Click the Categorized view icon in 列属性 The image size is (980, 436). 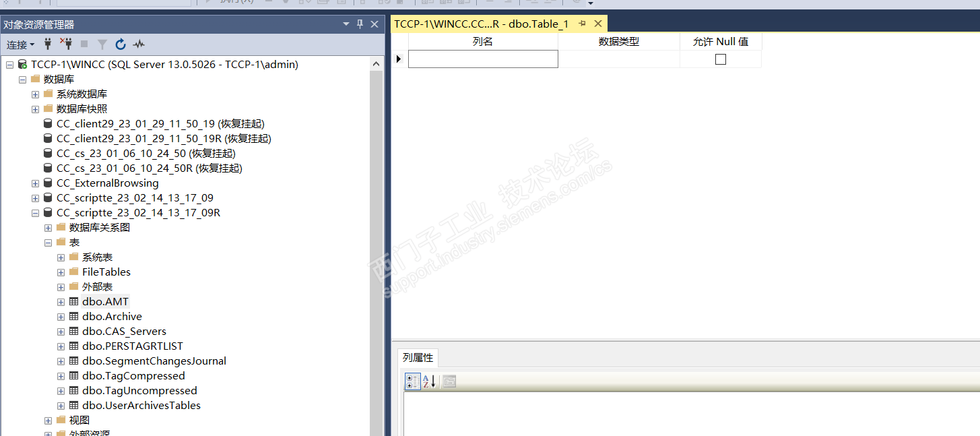pyautogui.click(x=412, y=381)
